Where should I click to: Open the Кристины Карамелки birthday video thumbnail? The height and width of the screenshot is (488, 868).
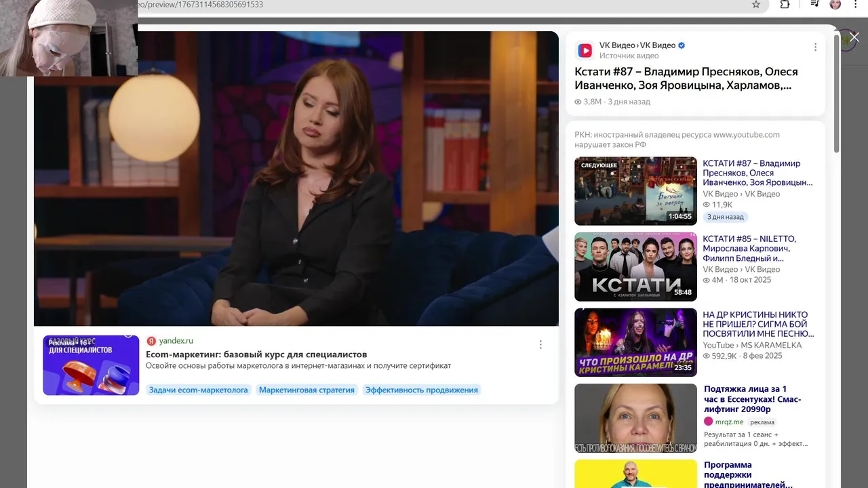click(x=635, y=342)
